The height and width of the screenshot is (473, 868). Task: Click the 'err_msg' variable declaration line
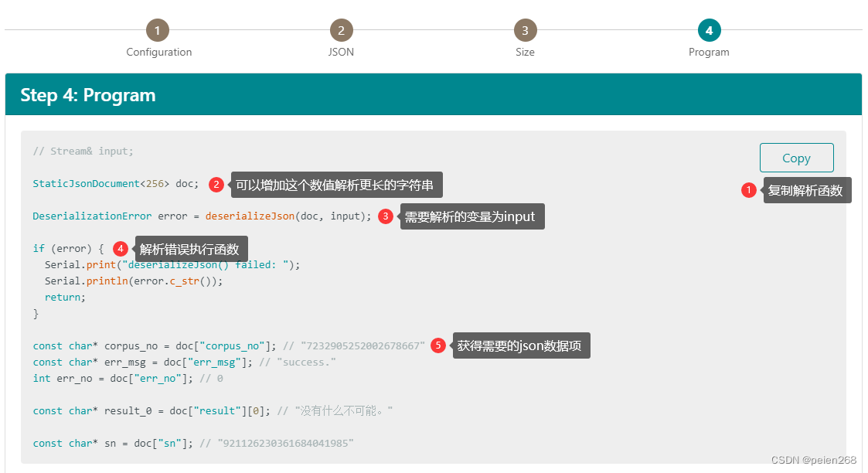coord(184,362)
